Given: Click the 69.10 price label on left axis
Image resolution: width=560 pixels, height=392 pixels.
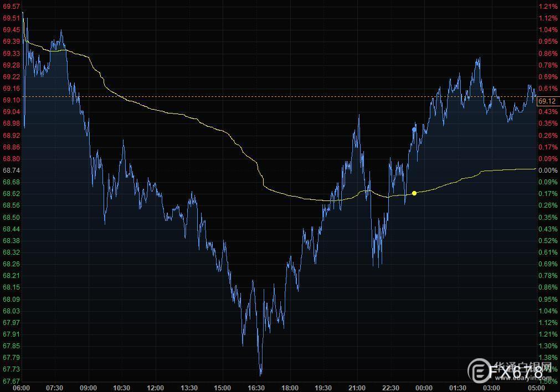Looking at the screenshot, I should click(x=11, y=100).
